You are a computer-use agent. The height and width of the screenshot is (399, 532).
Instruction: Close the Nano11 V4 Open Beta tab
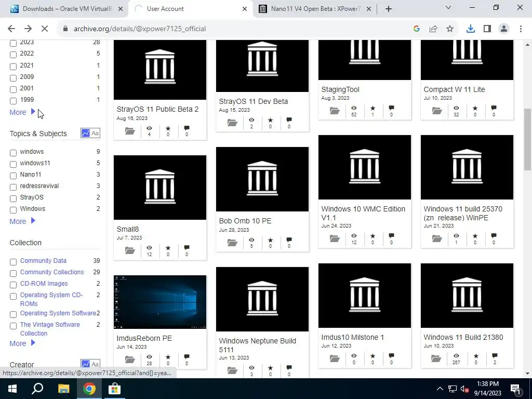tap(369, 9)
